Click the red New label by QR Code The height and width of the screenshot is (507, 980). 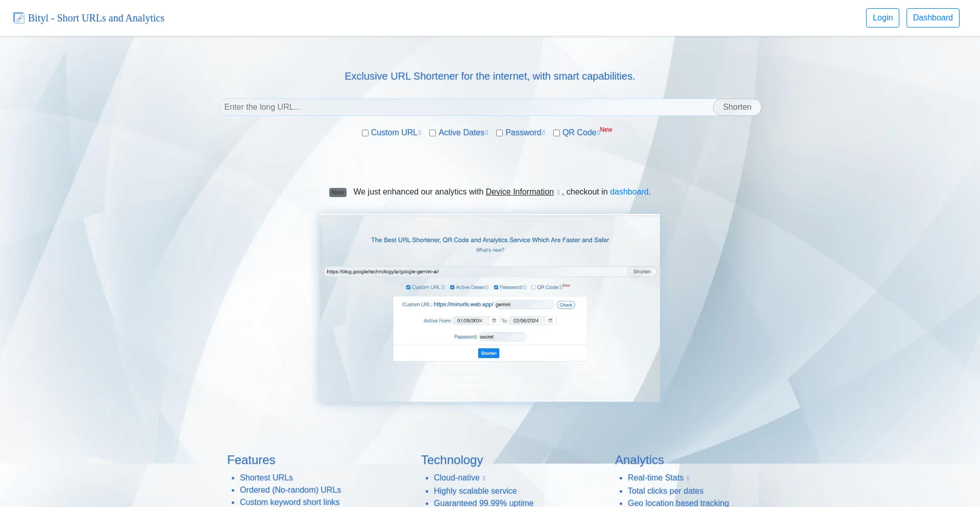click(606, 130)
